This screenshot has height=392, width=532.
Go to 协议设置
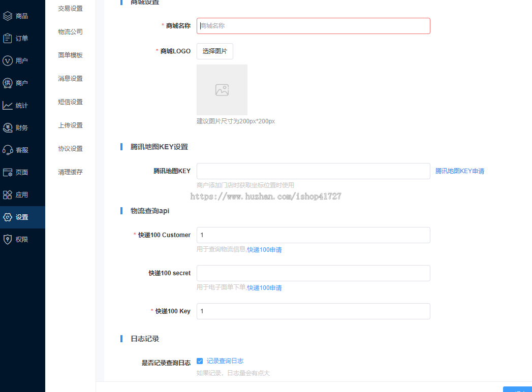pyautogui.click(x=70, y=149)
